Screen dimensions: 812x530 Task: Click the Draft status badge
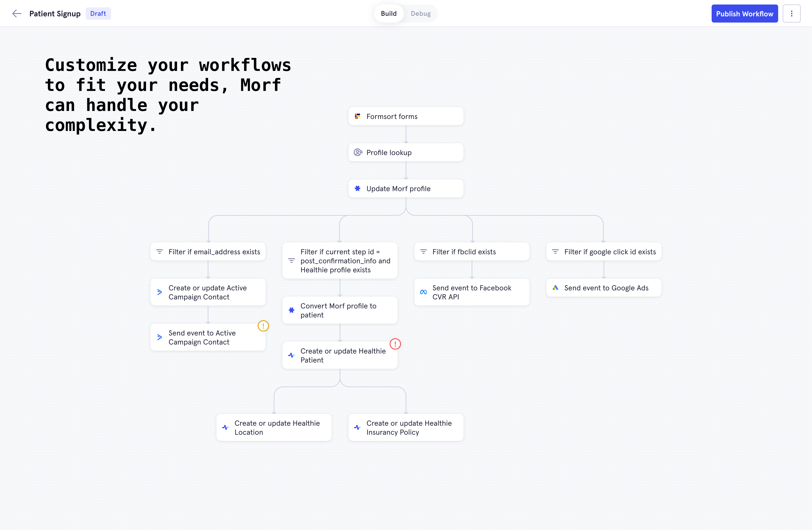coord(98,14)
